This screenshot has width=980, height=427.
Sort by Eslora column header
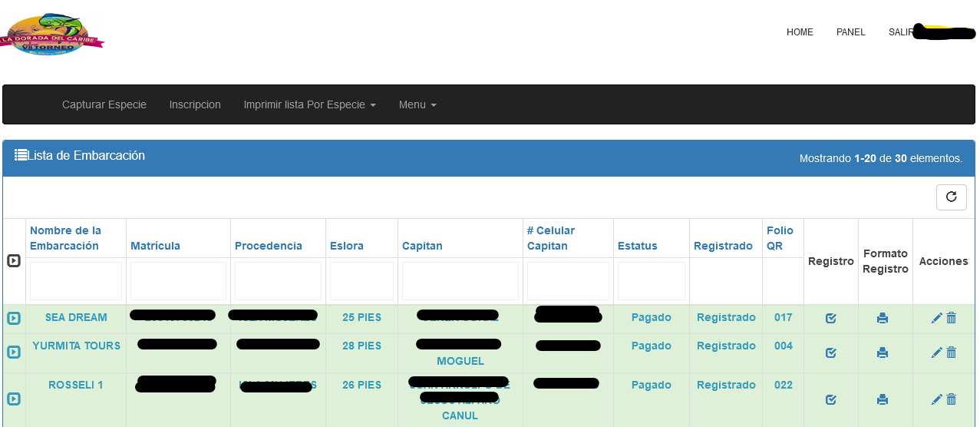point(347,246)
